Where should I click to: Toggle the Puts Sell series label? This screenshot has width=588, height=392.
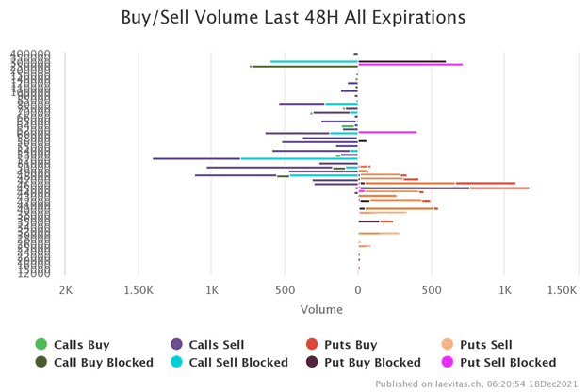coord(486,345)
